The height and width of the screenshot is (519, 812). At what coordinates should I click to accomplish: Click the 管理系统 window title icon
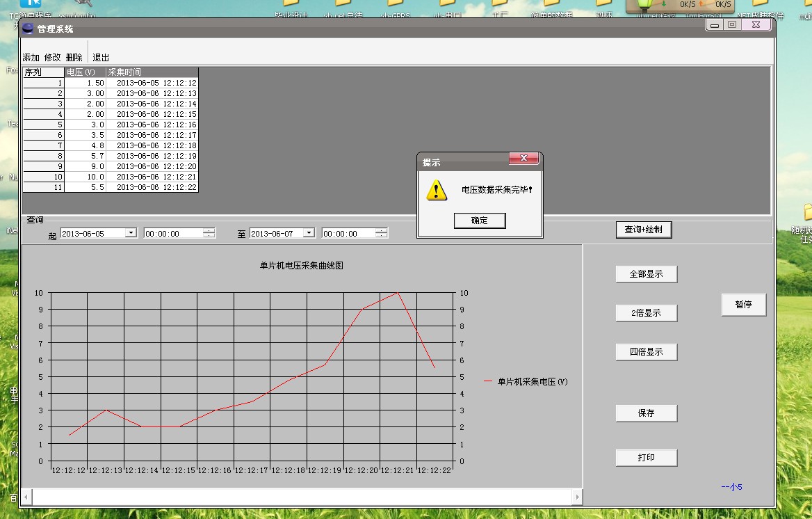pyautogui.click(x=28, y=29)
